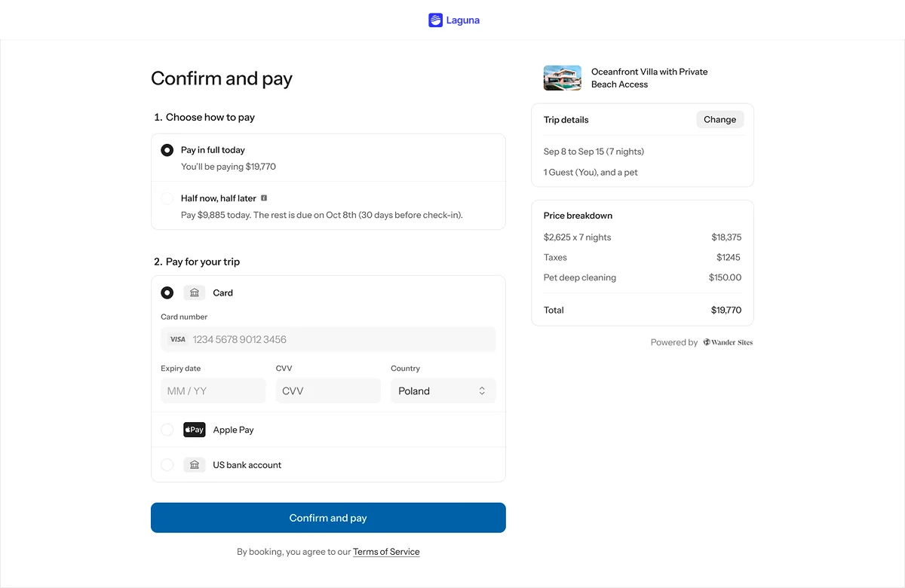905x588 pixels.
Task: Focus the Expiry date MM / YY field
Action: 213,391
